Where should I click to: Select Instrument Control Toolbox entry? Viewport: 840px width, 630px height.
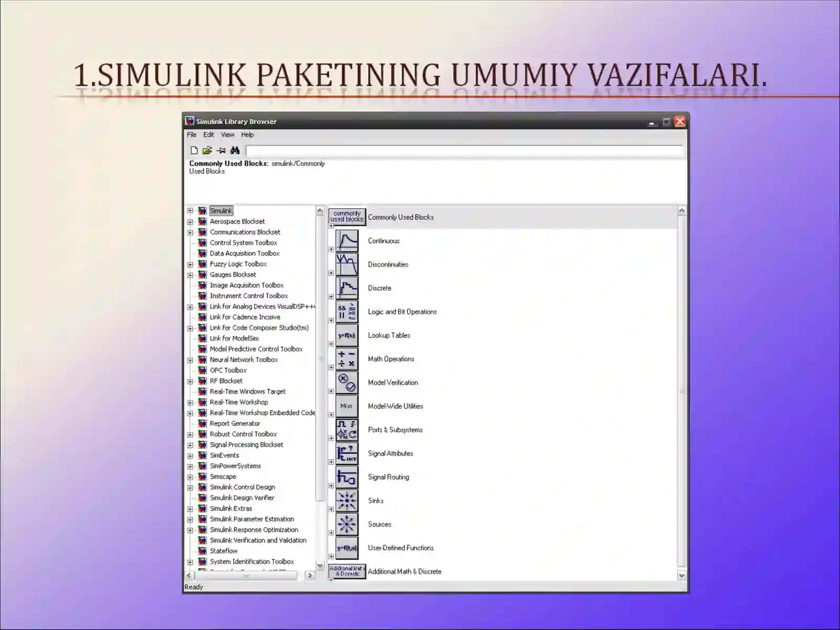click(x=249, y=296)
